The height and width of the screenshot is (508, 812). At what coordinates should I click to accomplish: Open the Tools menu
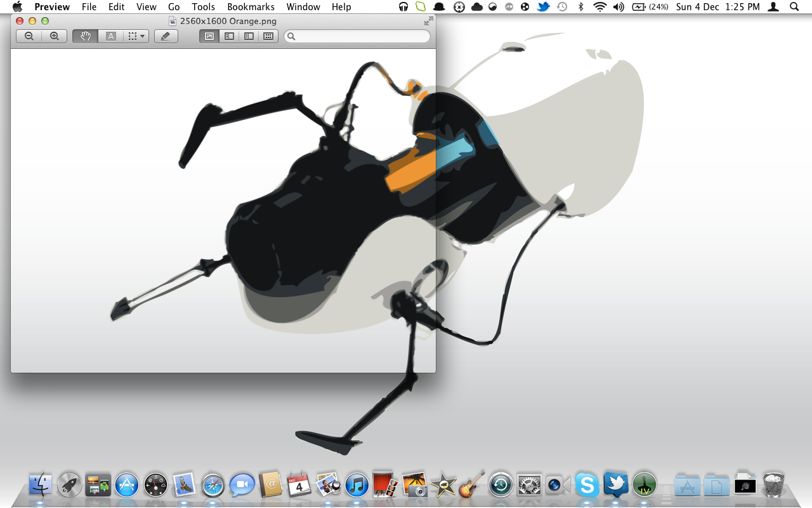click(203, 7)
